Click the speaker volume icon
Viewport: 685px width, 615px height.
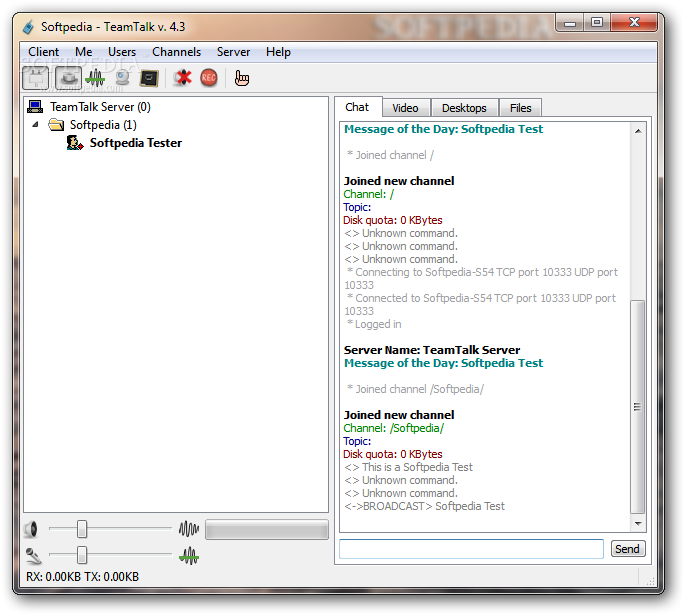[x=31, y=529]
